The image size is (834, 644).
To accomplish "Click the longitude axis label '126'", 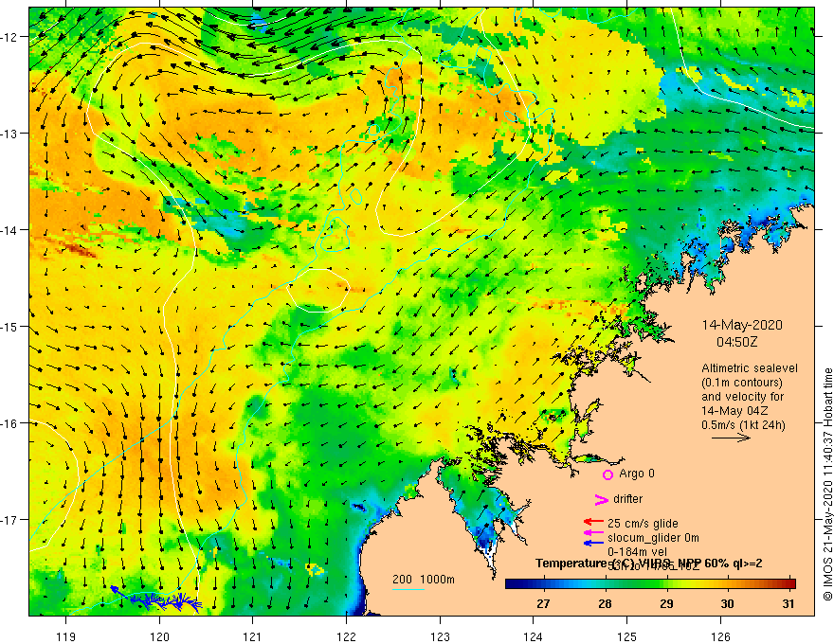I will 720,636.
